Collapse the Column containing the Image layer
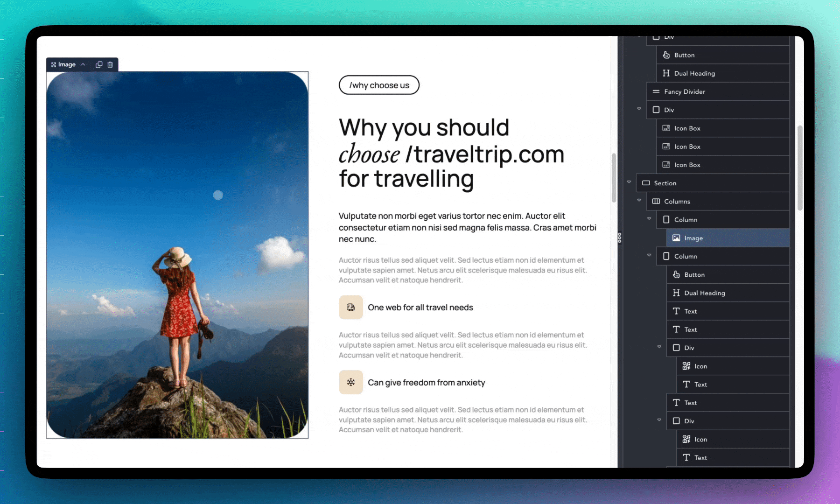Image resolution: width=840 pixels, height=504 pixels. click(649, 218)
